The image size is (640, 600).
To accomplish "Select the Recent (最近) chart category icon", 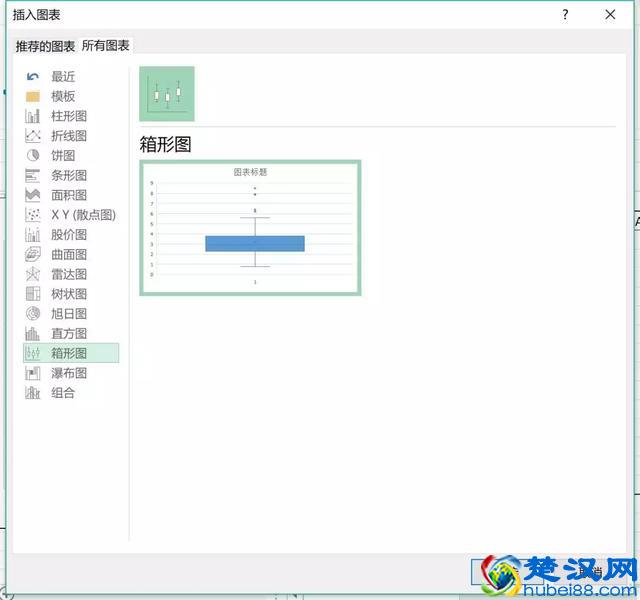I will pyautogui.click(x=33, y=76).
